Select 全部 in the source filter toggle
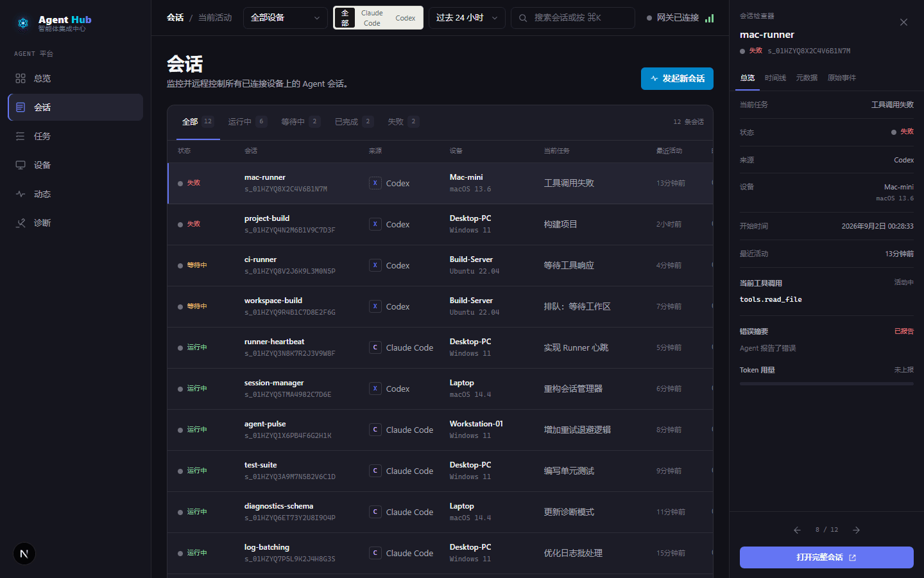Viewport: 924px width, 578px height. click(x=345, y=18)
